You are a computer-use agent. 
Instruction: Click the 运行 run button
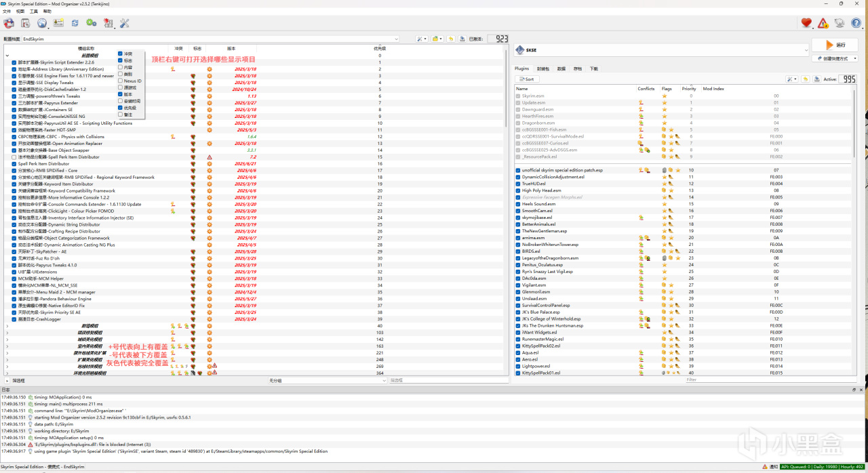click(834, 45)
